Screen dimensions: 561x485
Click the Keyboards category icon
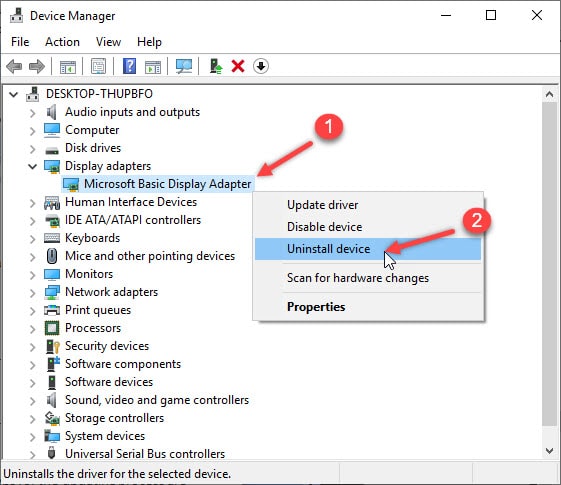[52, 238]
